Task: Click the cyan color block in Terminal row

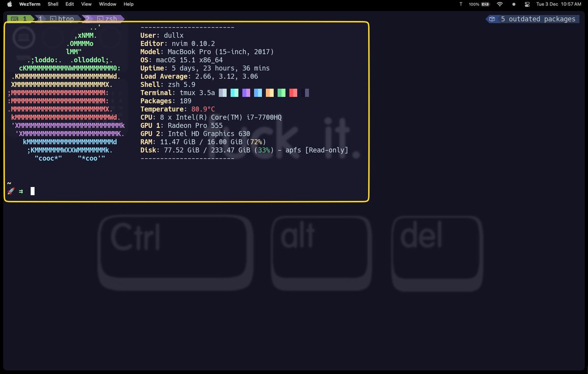Action: point(234,93)
